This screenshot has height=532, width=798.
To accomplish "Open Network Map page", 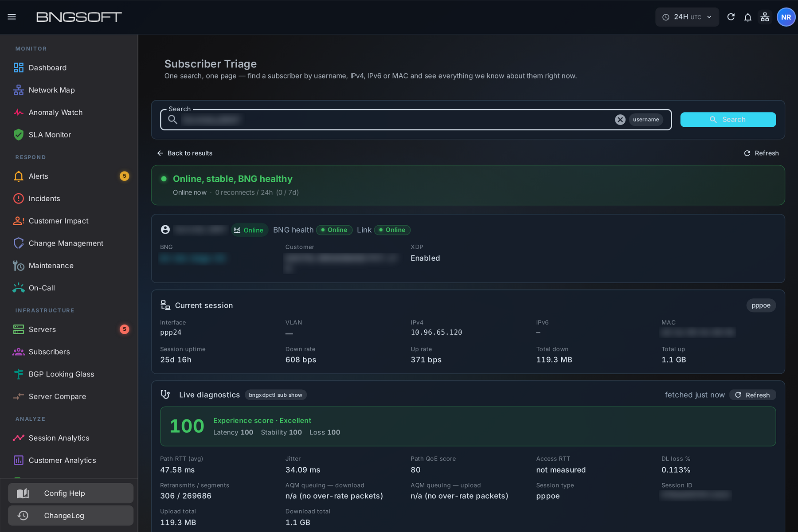I will pyautogui.click(x=69, y=90).
